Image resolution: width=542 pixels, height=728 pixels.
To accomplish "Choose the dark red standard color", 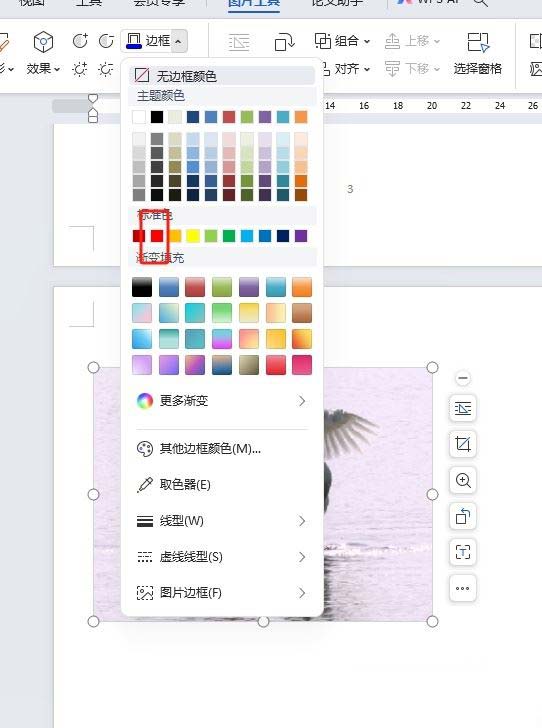I will coord(139,236).
